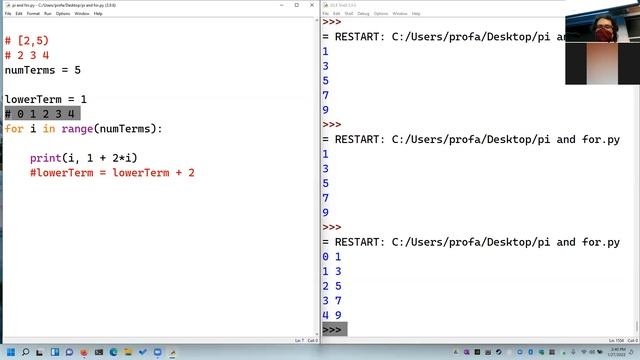This screenshot has width=640, height=360.
Task: Open the taskbar Search icon
Action: (25, 352)
